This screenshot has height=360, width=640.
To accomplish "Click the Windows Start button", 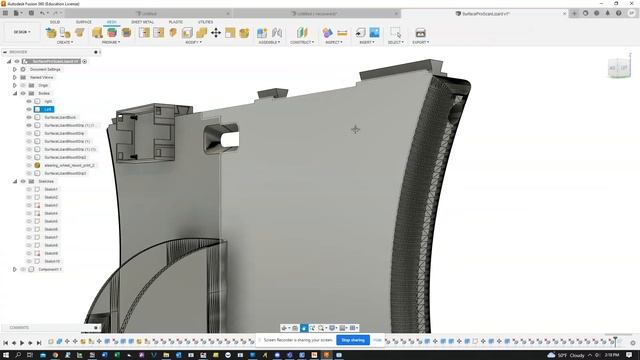I will point(6,355).
